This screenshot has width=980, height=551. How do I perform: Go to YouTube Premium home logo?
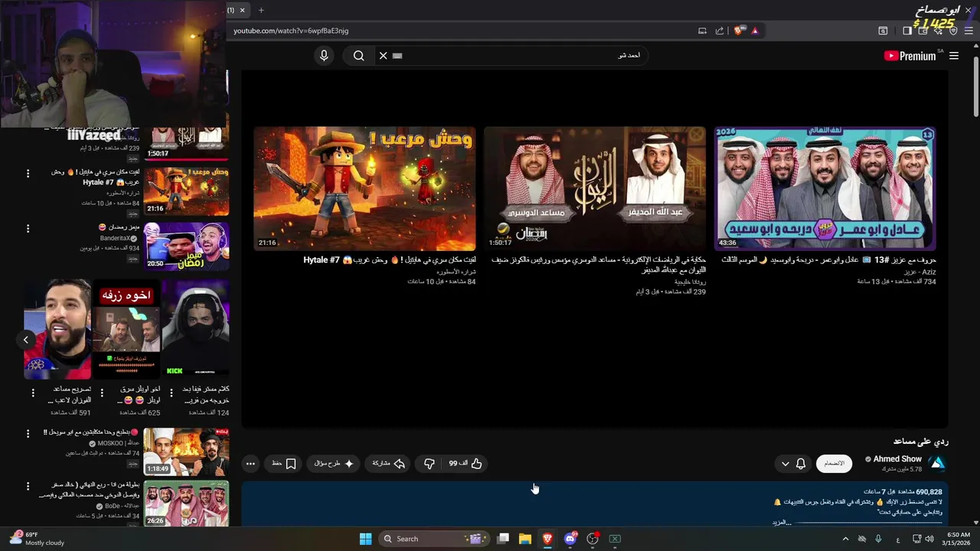(910, 56)
